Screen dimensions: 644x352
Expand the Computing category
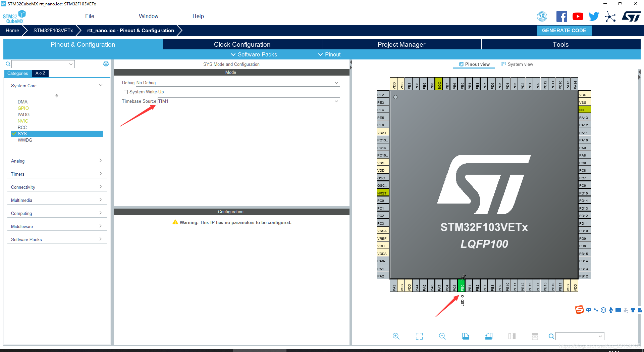[57, 213]
